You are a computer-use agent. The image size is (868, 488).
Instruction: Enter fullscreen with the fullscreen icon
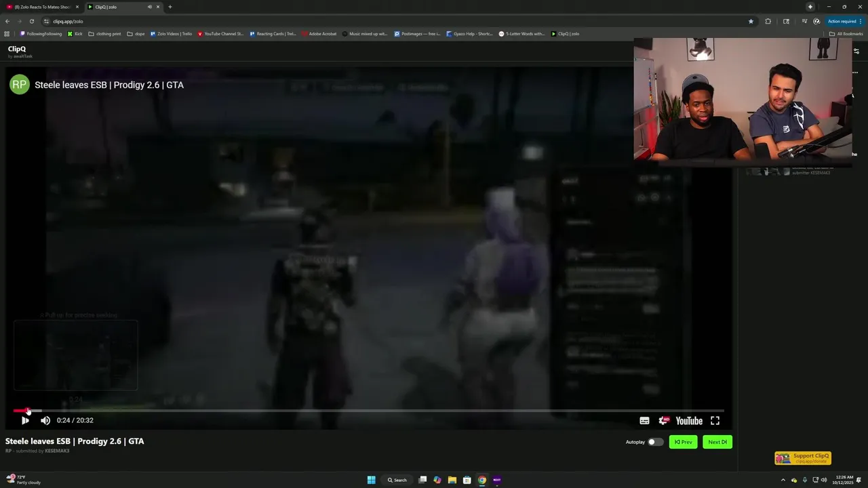coord(715,421)
